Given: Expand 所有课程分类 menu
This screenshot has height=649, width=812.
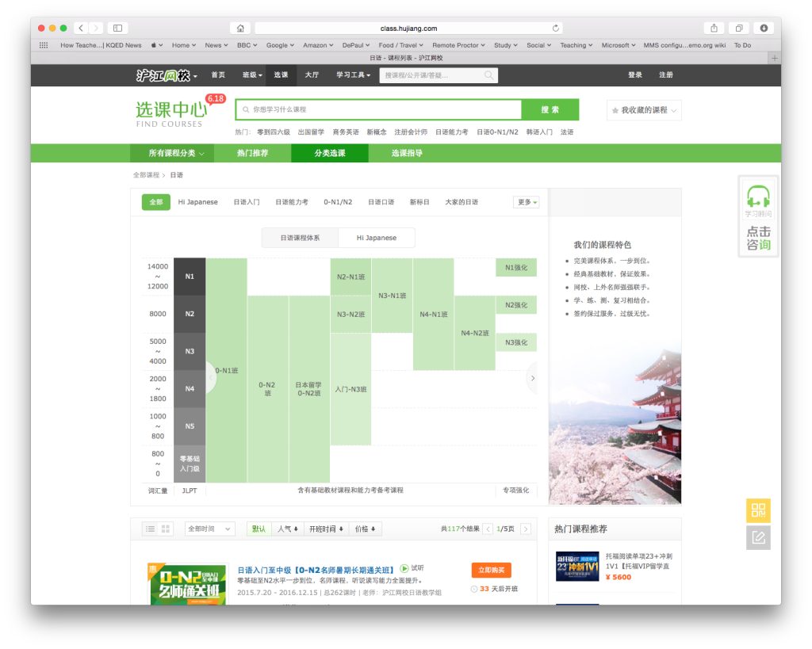Looking at the screenshot, I should 176,153.
